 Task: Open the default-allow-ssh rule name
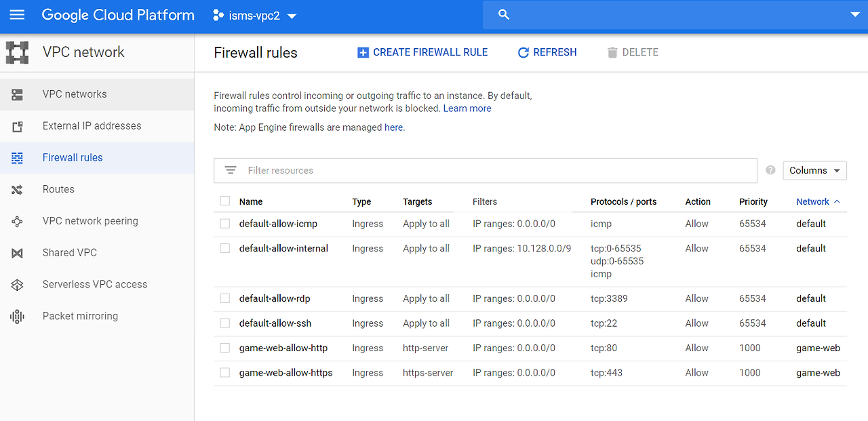275,323
